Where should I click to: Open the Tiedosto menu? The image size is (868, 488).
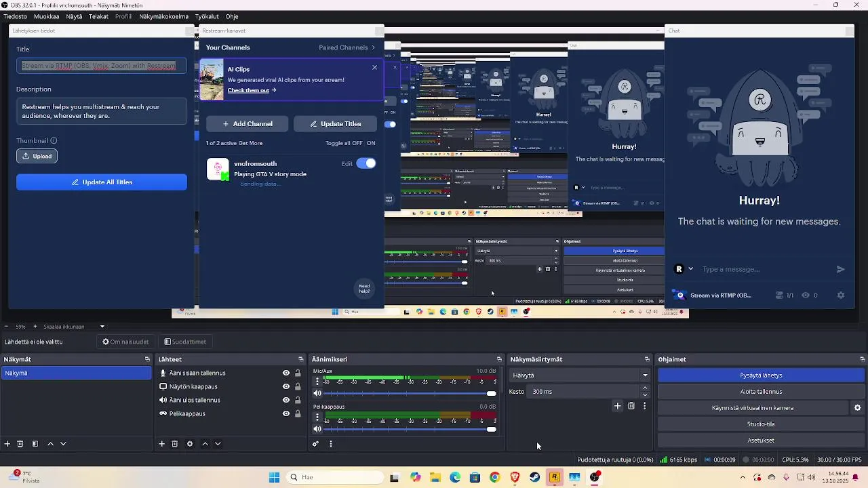[x=16, y=16]
